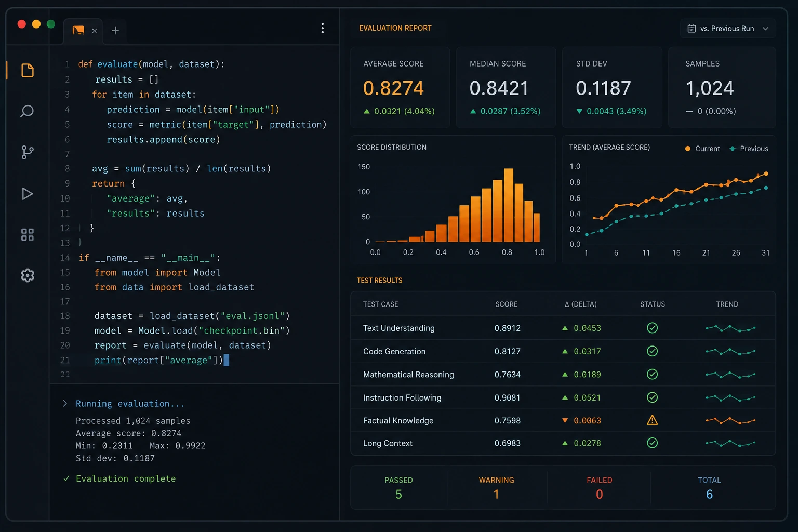
Task: Toggle the Previous series legend marker
Action: (x=733, y=149)
